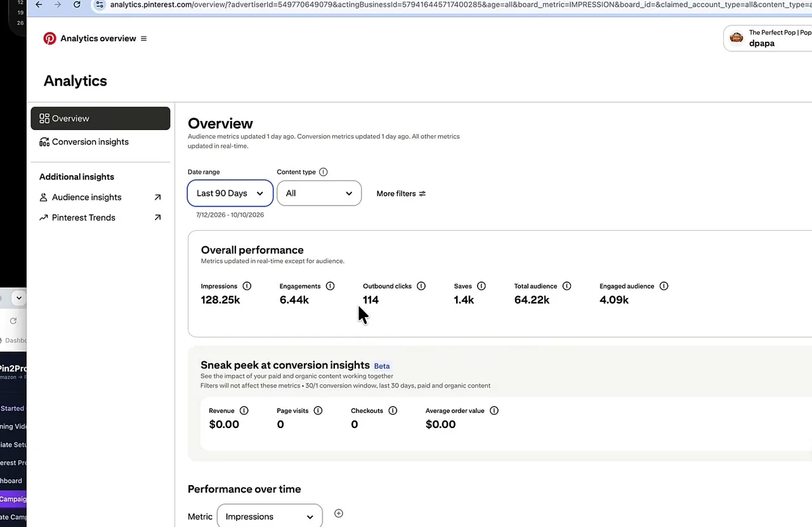Click the 7/12/2026 - 10/10/2026 date text
The height and width of the screenshot is (527, 812).
click(x=230, y=215)
